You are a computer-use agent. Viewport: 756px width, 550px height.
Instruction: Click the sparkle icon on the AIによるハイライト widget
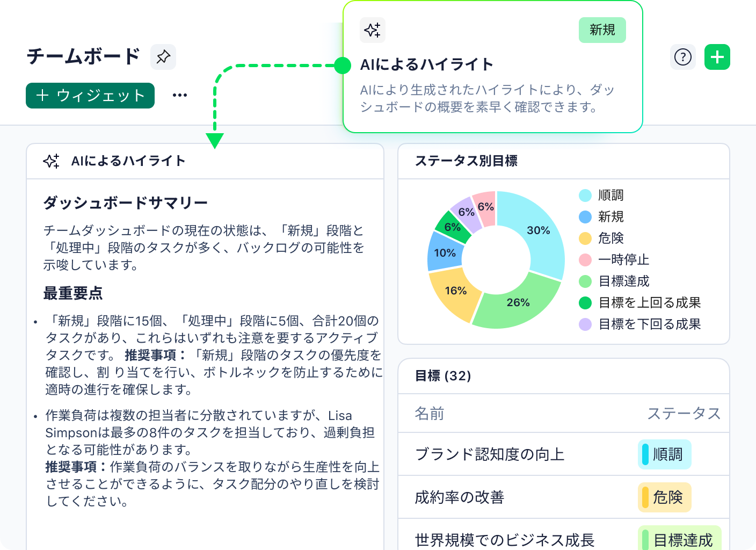point(52,161)
